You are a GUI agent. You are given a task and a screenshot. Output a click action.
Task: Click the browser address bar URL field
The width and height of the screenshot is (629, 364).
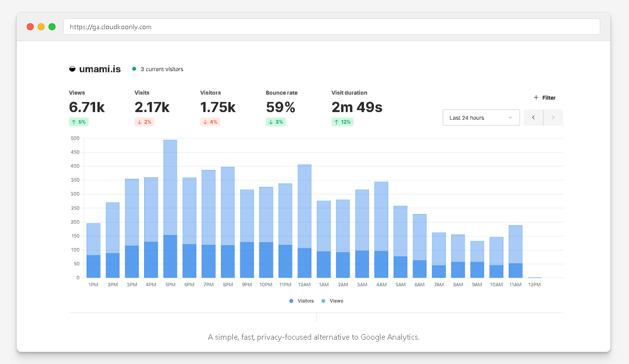point(332,27)
